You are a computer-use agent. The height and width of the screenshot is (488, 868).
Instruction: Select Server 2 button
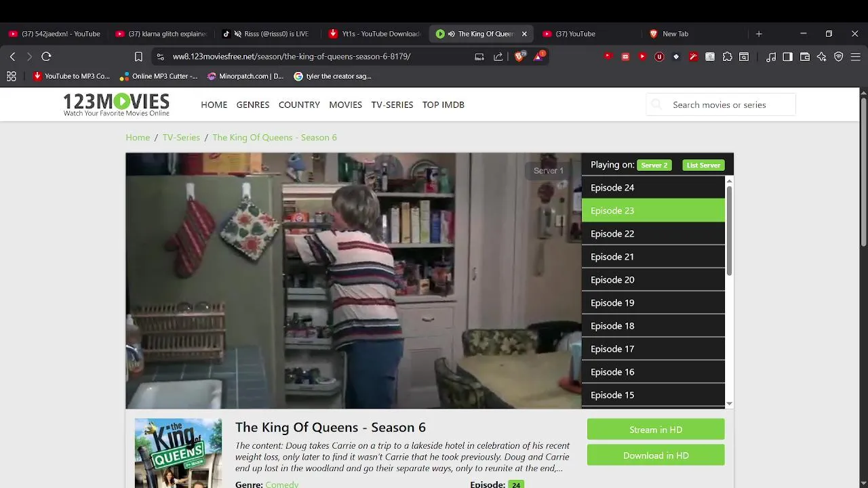point(654,165)
